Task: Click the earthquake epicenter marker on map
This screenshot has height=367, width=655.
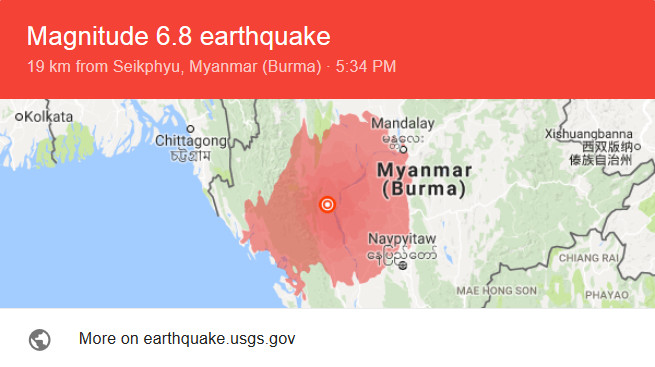Action: [x=327, y=205]
